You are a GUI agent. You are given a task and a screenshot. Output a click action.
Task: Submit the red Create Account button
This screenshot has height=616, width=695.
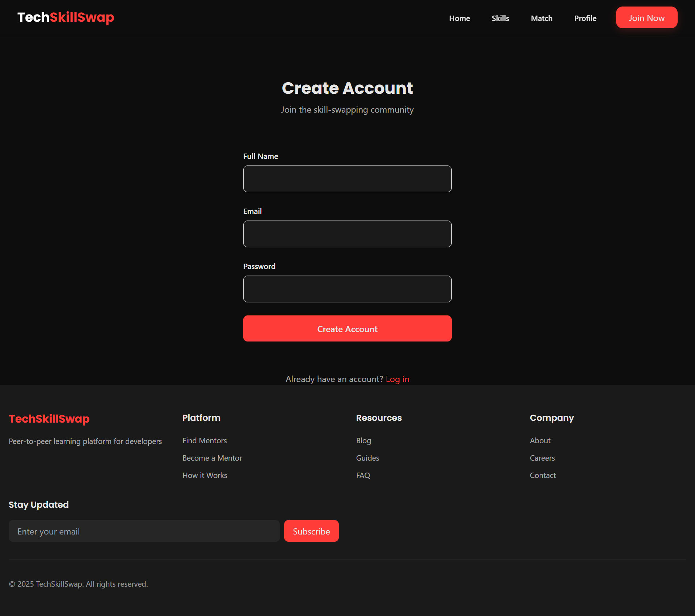[347, 328]
